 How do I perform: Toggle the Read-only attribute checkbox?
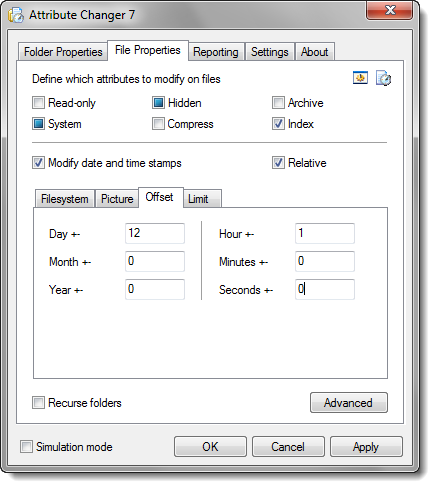pos(38,103)
